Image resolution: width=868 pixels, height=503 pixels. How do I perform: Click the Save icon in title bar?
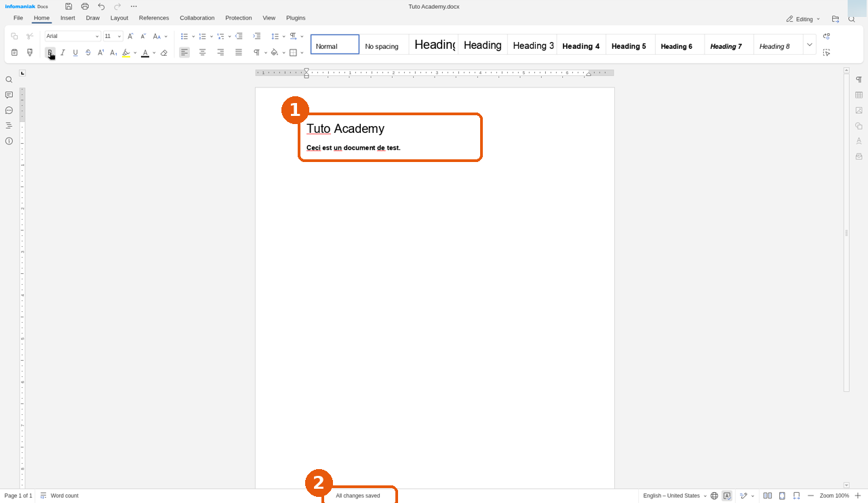click(68, 6)
